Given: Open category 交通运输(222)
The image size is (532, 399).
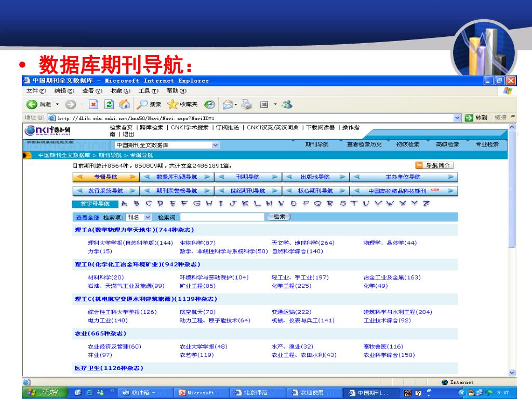Looking at the screenshot, I should point(291,312).
